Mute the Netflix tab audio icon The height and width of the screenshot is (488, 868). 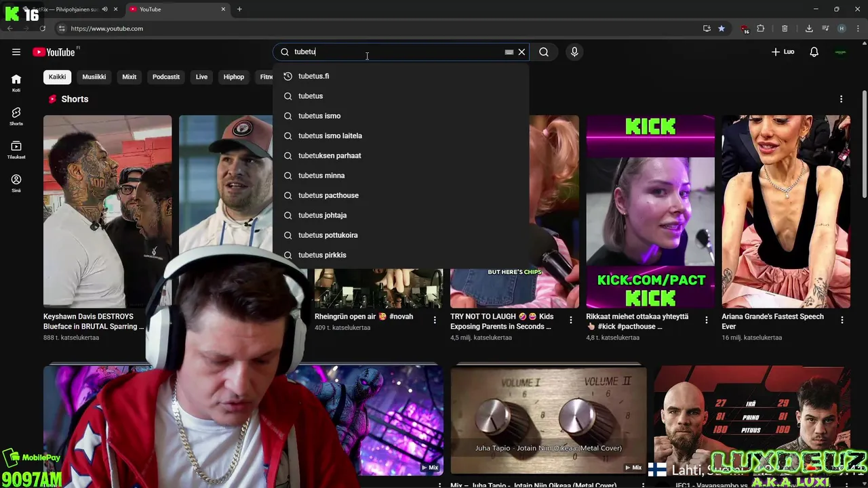(x=104, y=9)
